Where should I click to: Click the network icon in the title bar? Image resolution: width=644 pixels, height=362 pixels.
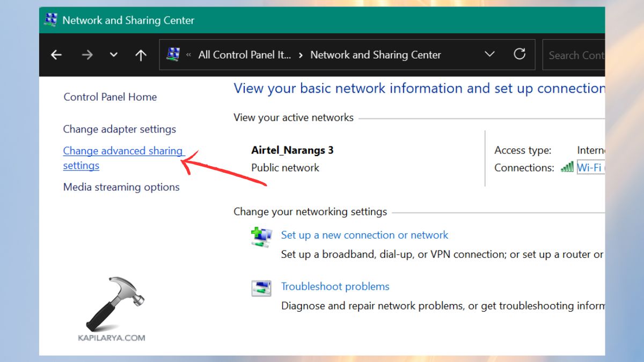[51, 19]
